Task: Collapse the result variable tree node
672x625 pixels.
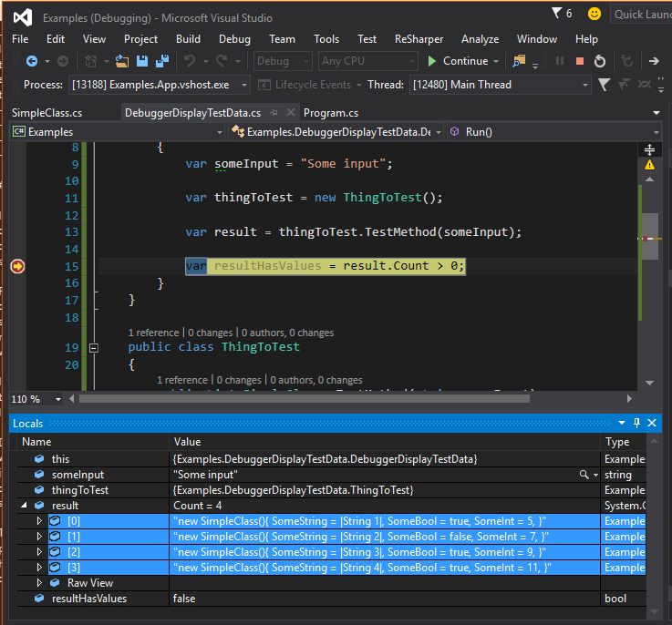Action: pyautogui.click(x=24, y=506)
